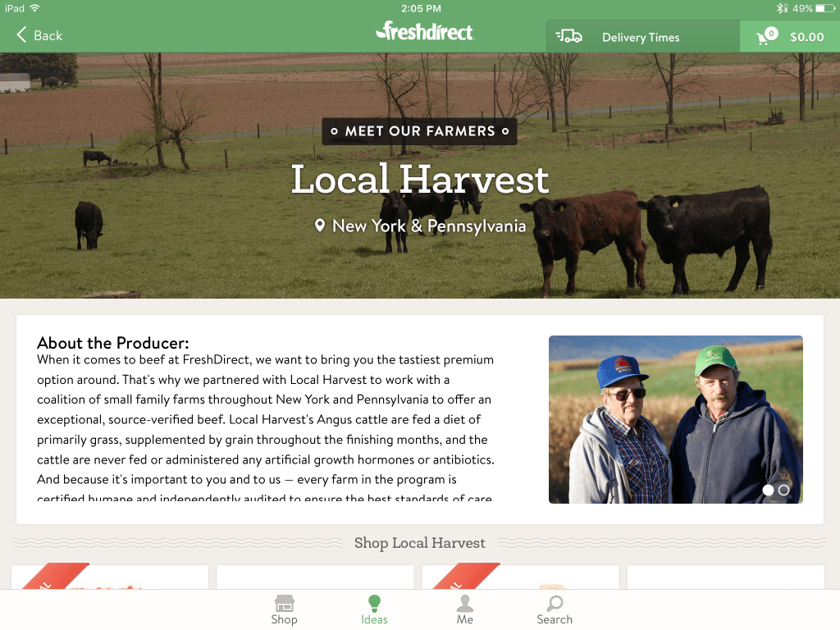Image resolution: width=840 pixels, height=630 pixels.
Task: Open the Me profile icon
Action: pos(464,603)
